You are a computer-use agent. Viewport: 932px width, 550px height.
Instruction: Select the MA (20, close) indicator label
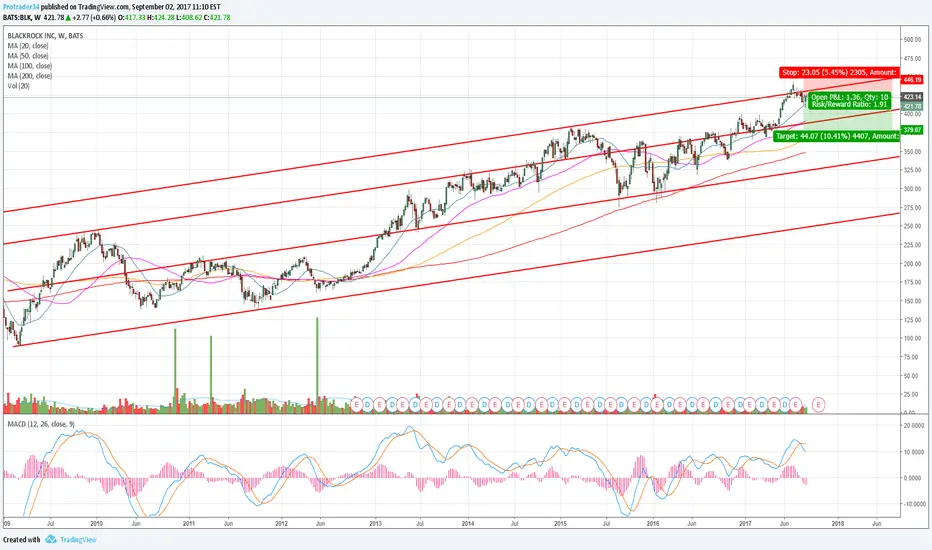coord(28,46)
